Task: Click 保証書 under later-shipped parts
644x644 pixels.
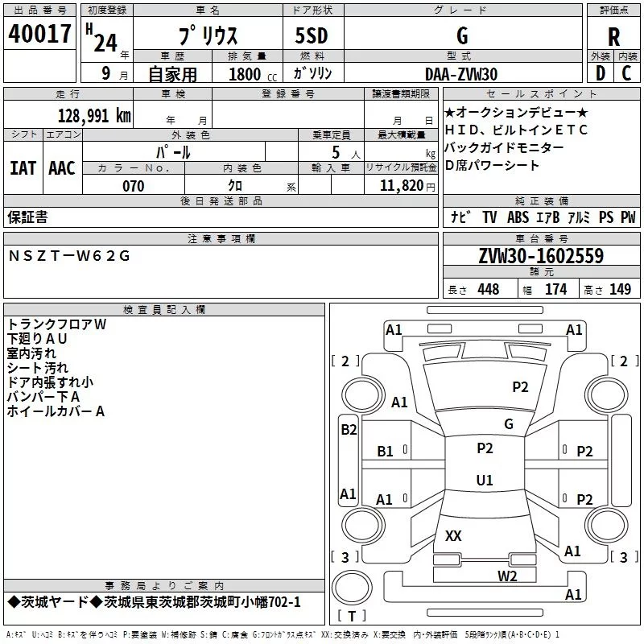Action: tap(27, 217)
